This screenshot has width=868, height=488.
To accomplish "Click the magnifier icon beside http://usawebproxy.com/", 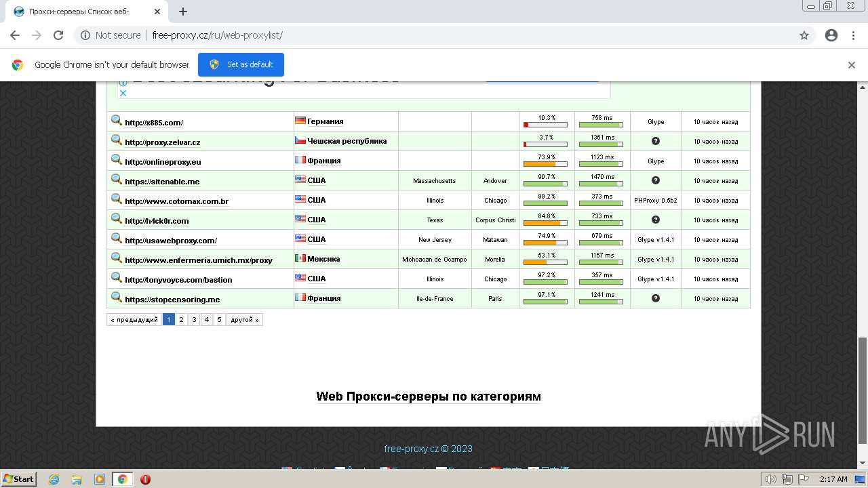I will coord(117,239).
